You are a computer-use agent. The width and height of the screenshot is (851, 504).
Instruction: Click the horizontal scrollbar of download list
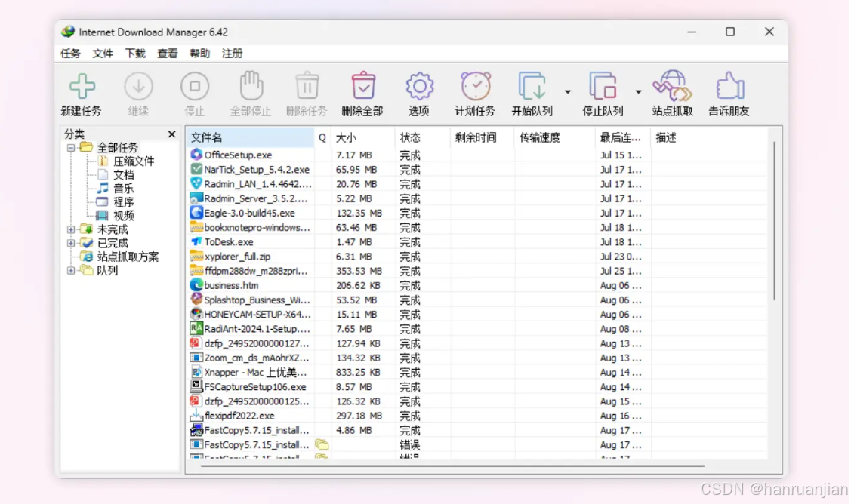(452, 466)
